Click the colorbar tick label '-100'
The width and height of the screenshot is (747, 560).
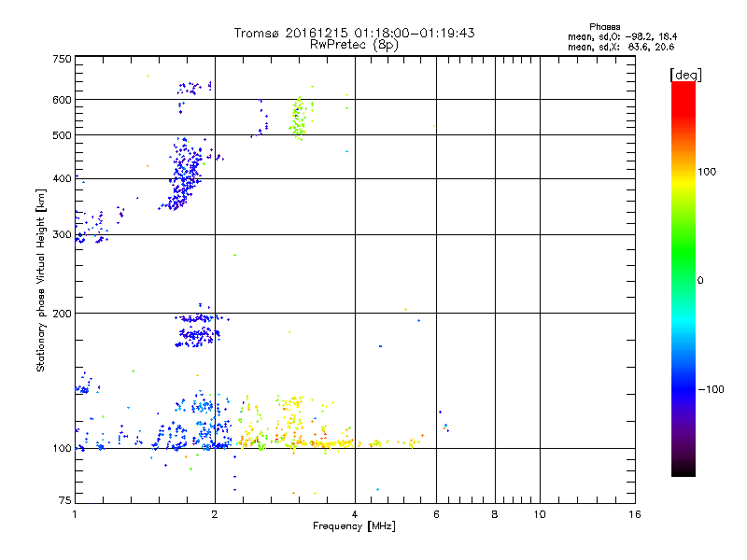coord(711,389)
